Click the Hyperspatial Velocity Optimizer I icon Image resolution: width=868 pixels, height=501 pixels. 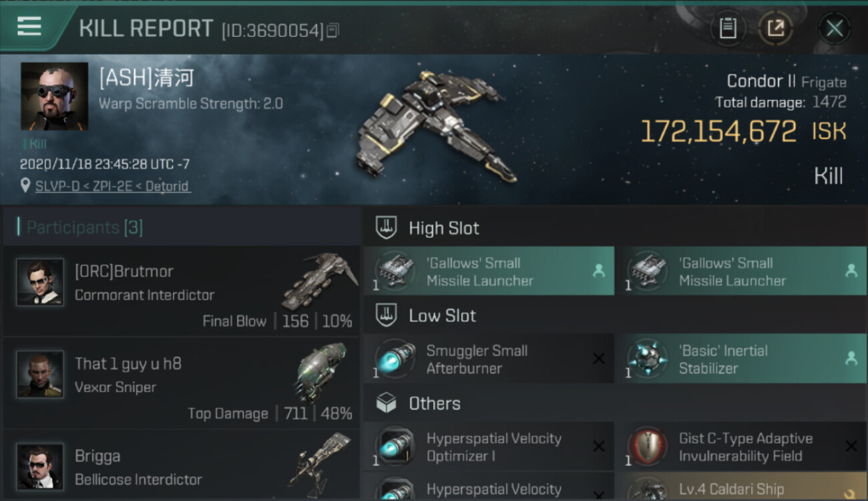point(394,447)
